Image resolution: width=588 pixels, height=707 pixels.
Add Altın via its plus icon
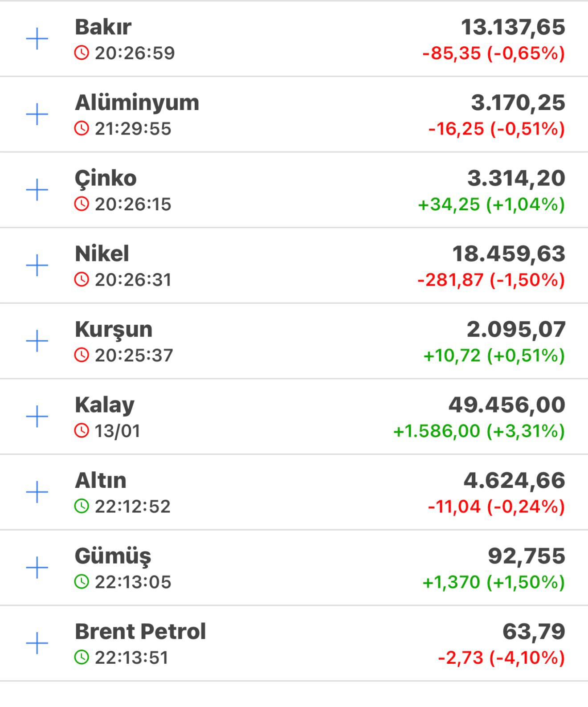(37, 492)
